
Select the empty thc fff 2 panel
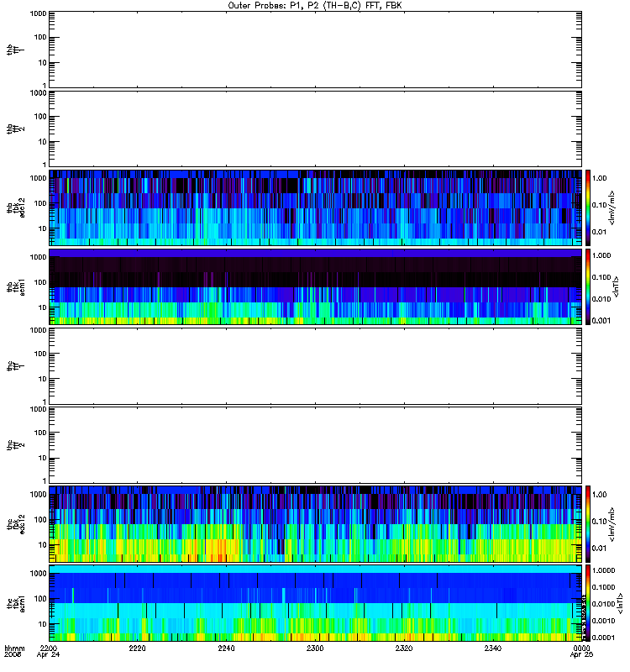(315, 445)
